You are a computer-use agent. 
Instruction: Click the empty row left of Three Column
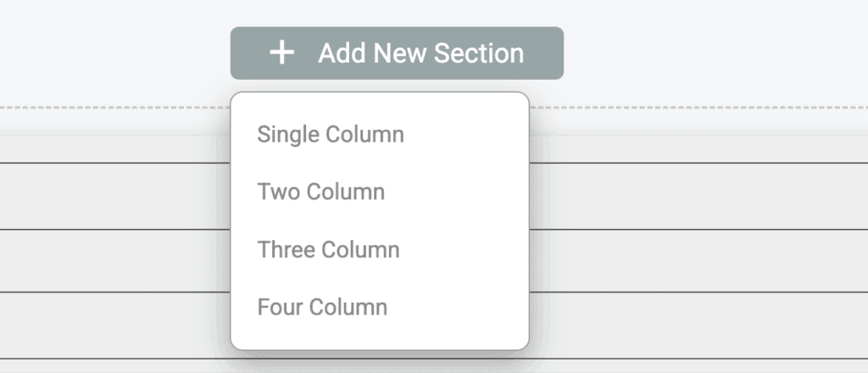[x=114, y=261]
